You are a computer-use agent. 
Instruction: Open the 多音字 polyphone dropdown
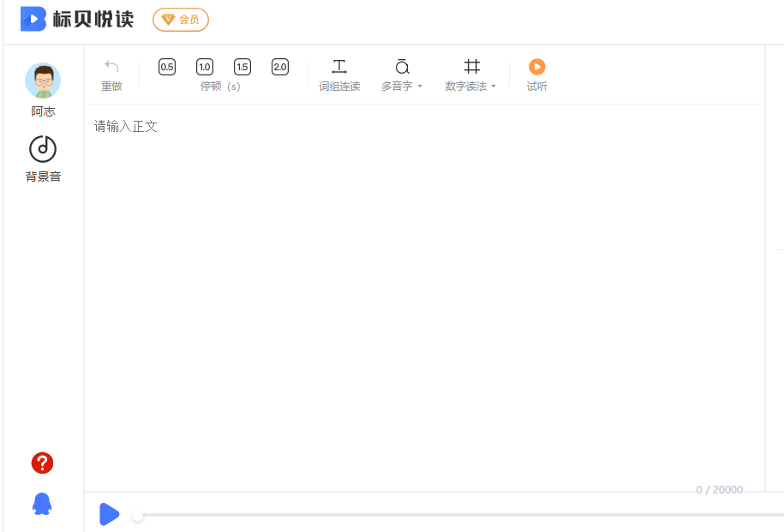tap(402, 75)
